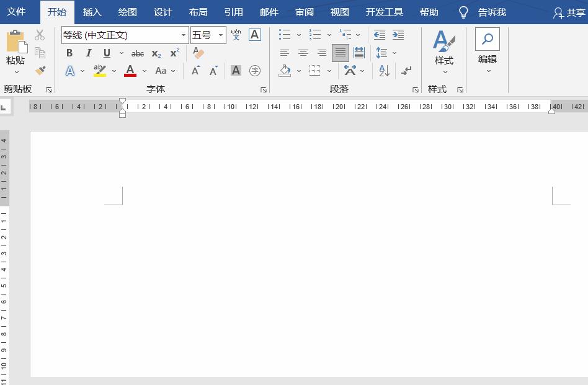
Task: Activate the Format Painter
Action: point(41,71)
